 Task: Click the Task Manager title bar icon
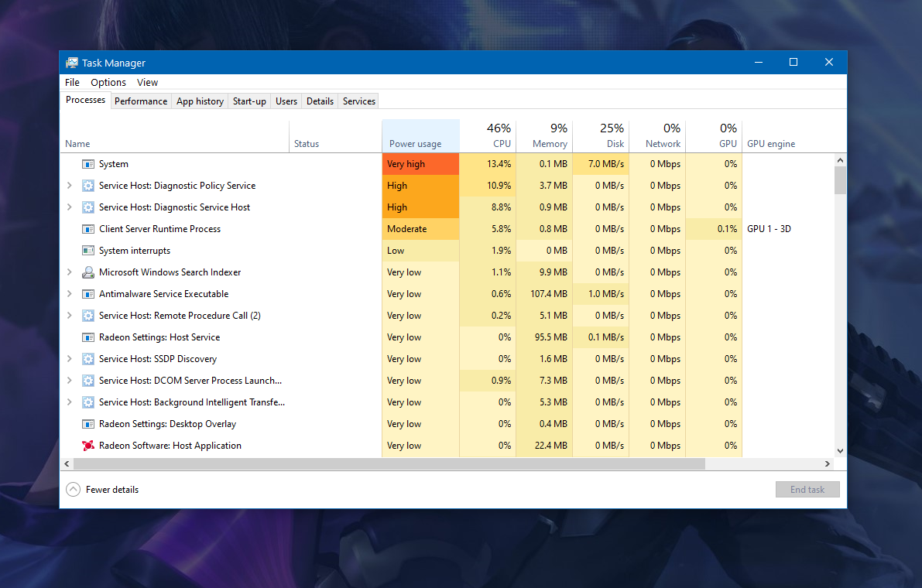tap(72, 63)
